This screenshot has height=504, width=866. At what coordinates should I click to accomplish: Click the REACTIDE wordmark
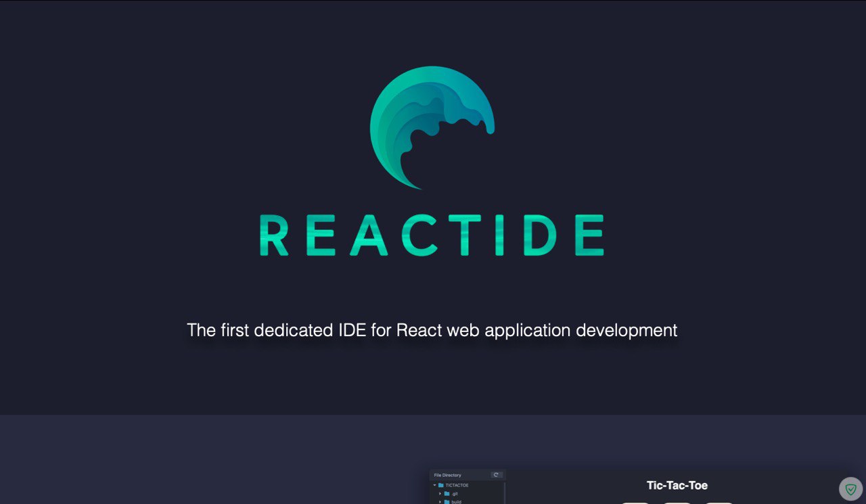tap(432, 235)
